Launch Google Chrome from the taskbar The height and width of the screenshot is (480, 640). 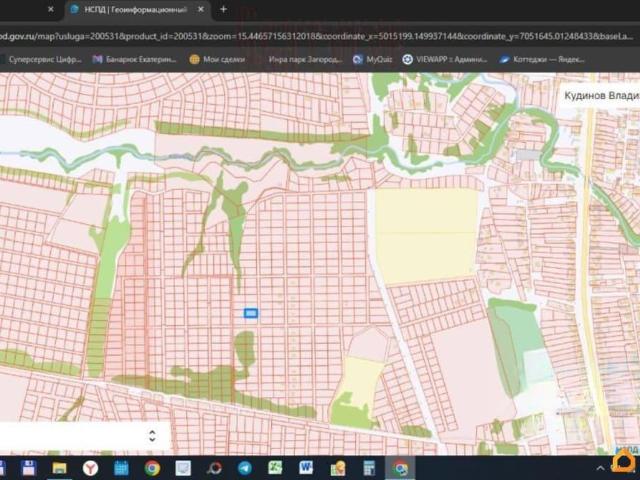(x=152, y=468)
